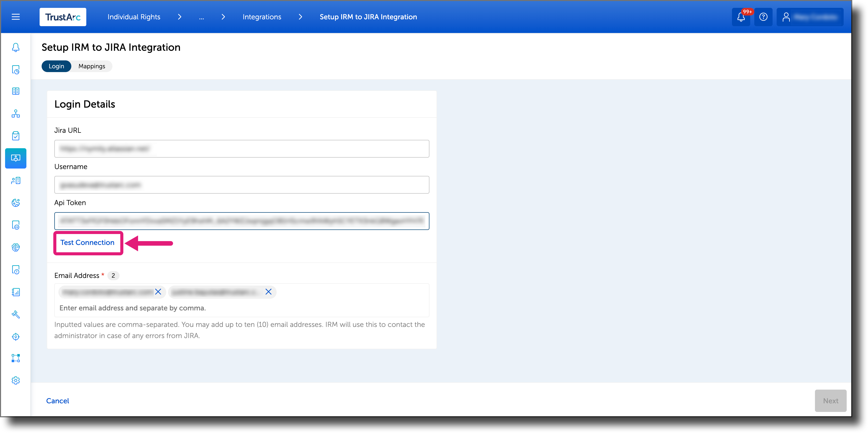Open the clipboard checklist icon in the sidebar
Viewport: 868px width, 433px height.
pyautogui.click(x=15, y=136)
